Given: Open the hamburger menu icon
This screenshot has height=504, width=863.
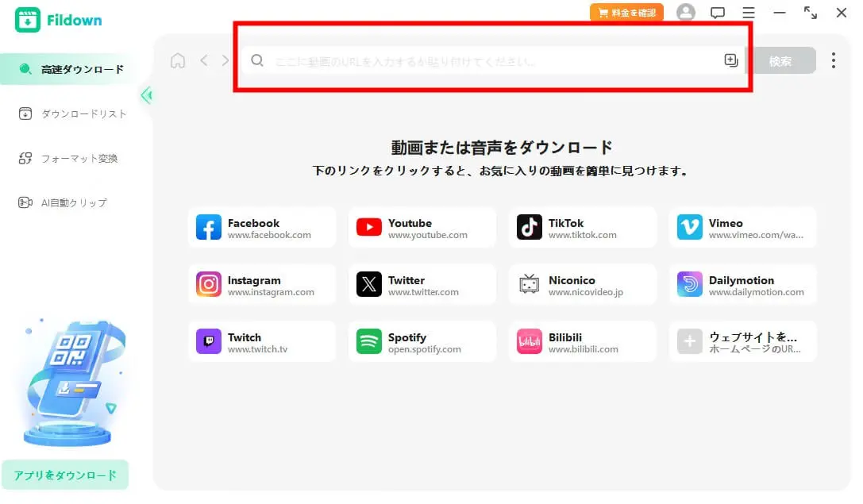Looking at the screenshot, I should coord(749,13).
